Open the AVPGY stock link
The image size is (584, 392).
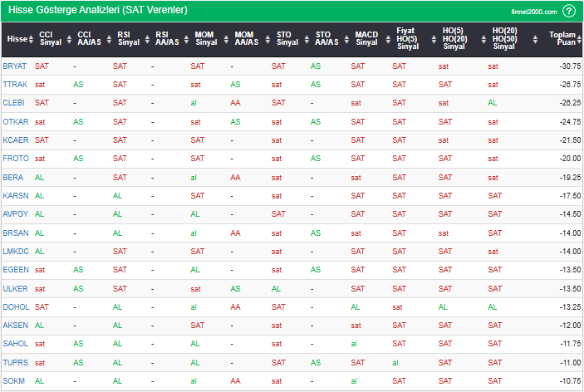click(x=15, y=213)
